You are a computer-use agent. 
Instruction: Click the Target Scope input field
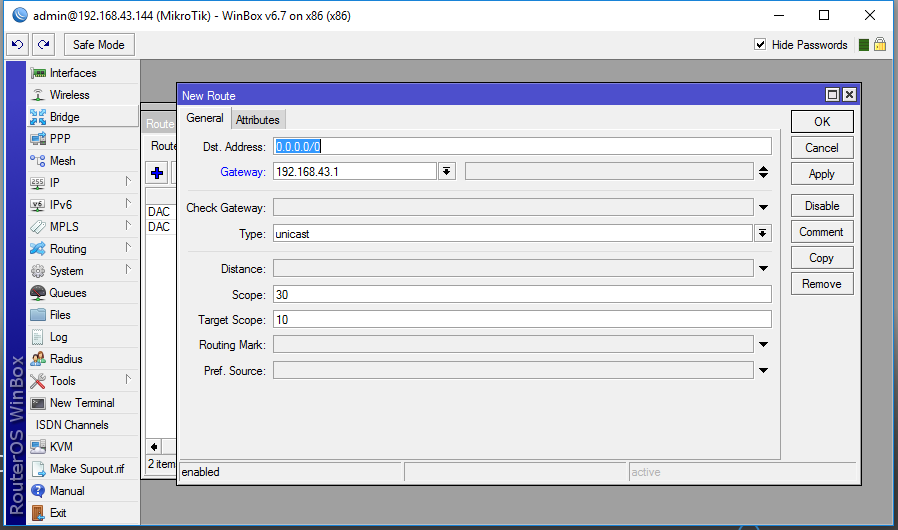point(522,320)
